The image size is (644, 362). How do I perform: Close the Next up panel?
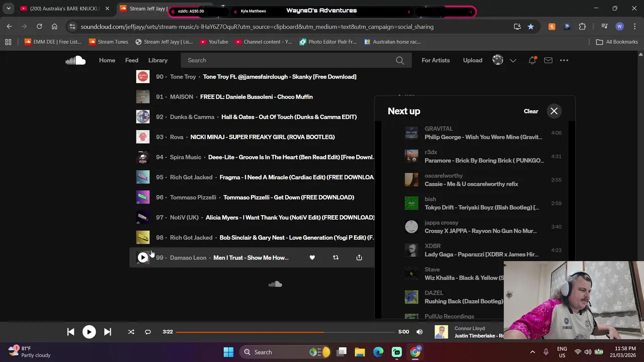coord(554,111)
